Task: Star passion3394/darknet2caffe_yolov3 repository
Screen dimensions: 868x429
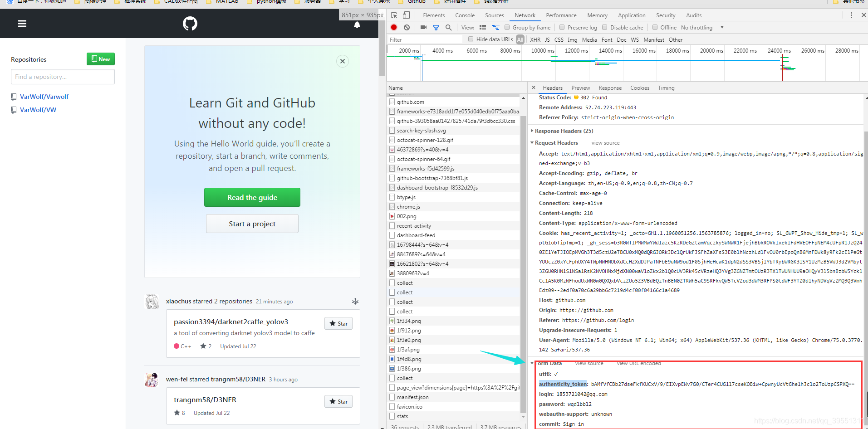Action: 338,323
